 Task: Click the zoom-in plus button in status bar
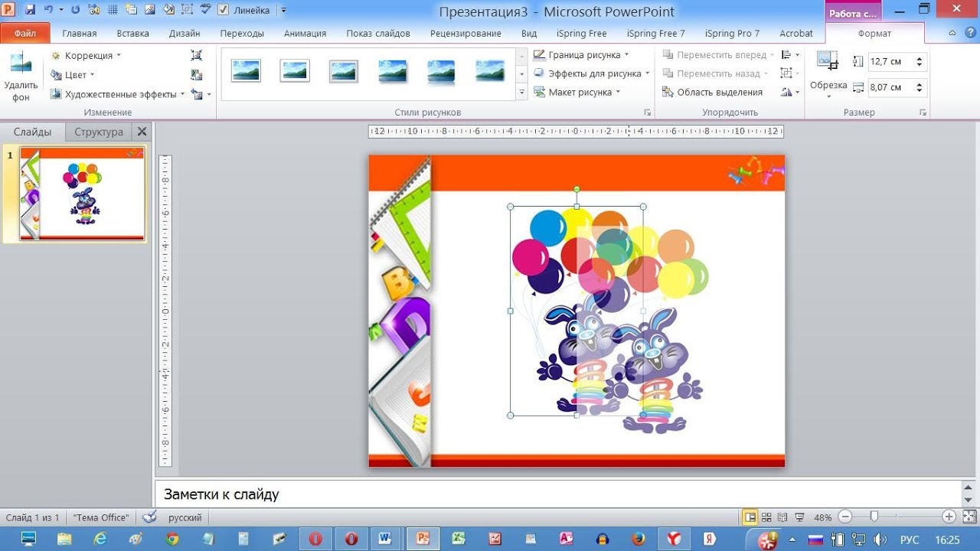coord(949,517)
